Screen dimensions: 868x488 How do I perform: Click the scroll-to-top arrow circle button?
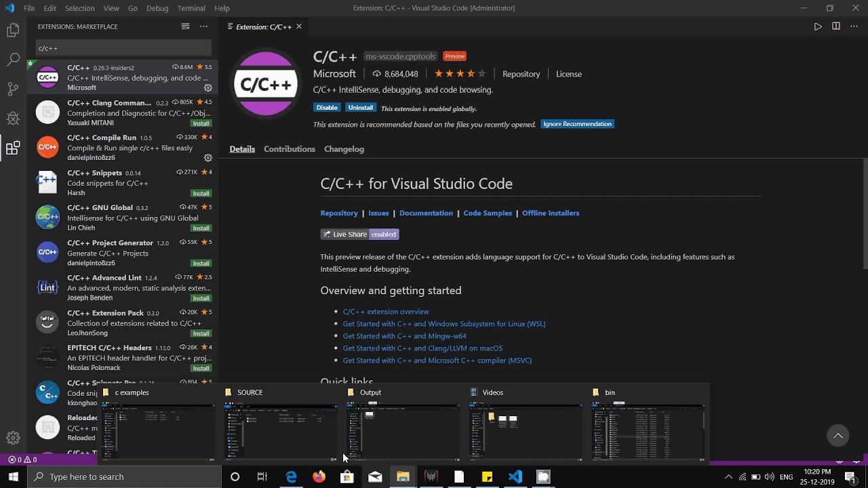(x=838, y=436)
